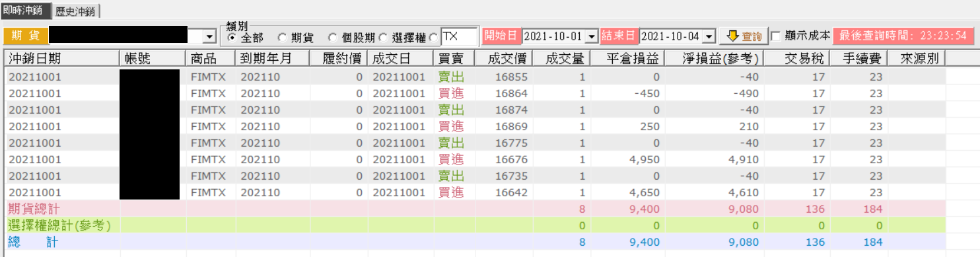Click the 期貨總計 平倉損益 value 9,400
The height and width of the screenshot is (257, 980).
pos(645,209)
